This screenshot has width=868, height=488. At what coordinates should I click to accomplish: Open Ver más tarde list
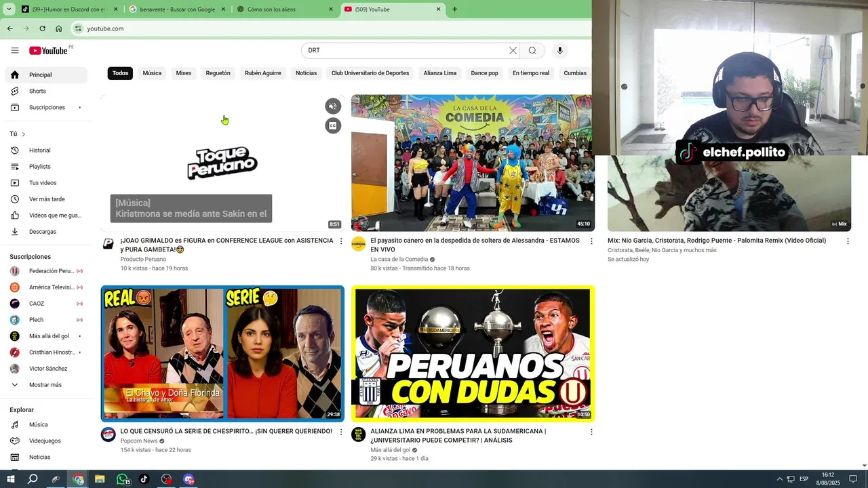(x=46, y=199)
